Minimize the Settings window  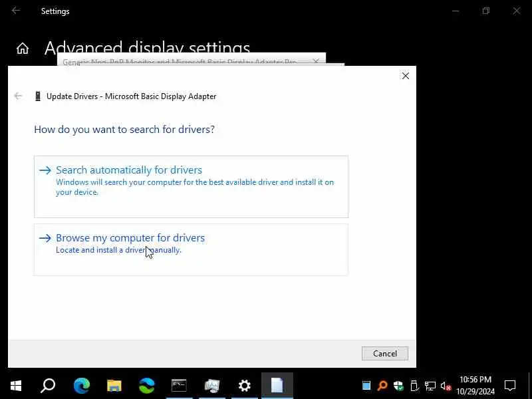click(456, 11)
